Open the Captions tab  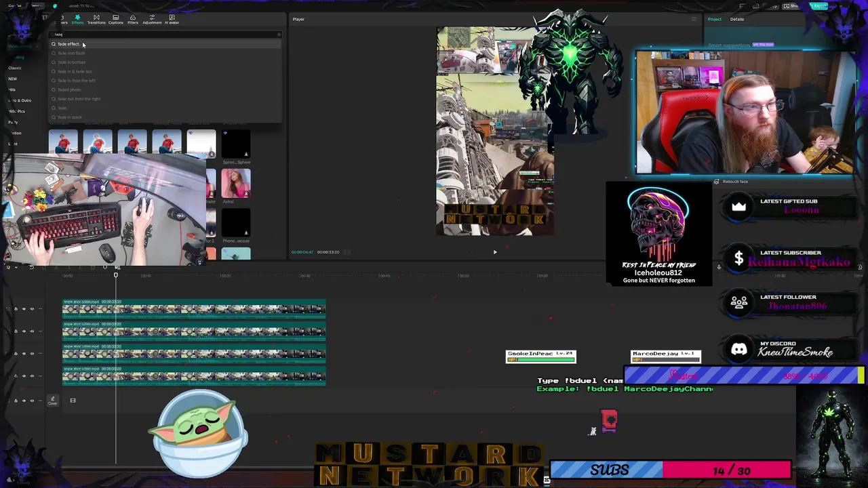(x=115, y=20)
